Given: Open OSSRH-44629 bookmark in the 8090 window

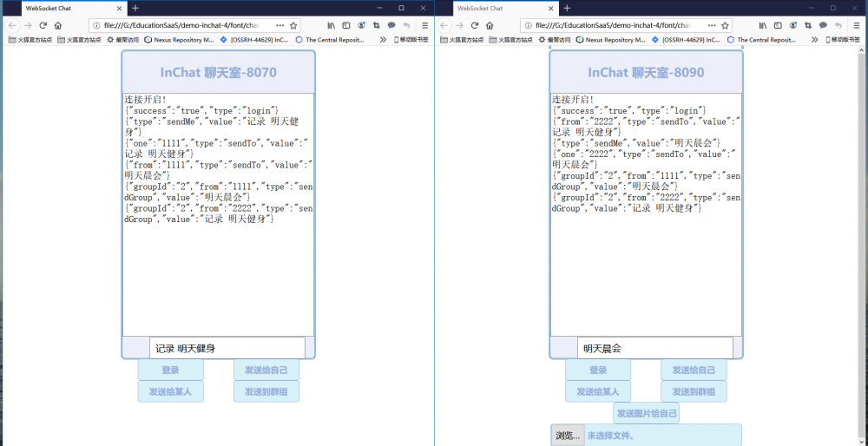Looking at the screenshot, I should tap(687, 40).
